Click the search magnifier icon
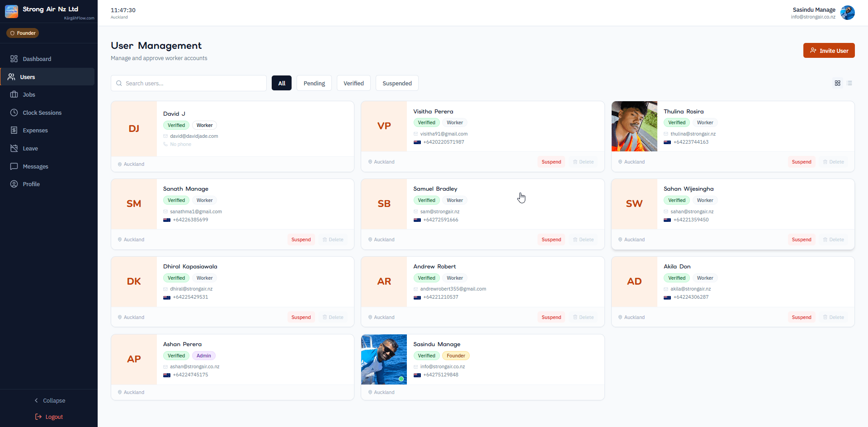 coord(119,83)
